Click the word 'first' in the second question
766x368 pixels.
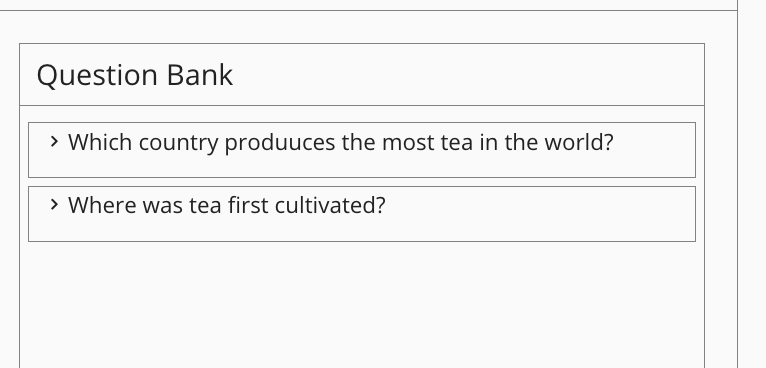(248, 205)
